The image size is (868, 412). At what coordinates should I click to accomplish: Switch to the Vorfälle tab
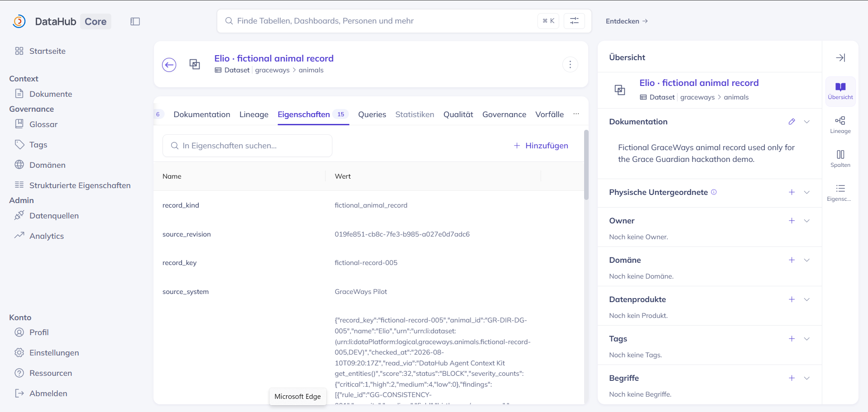tap(550, 114)
